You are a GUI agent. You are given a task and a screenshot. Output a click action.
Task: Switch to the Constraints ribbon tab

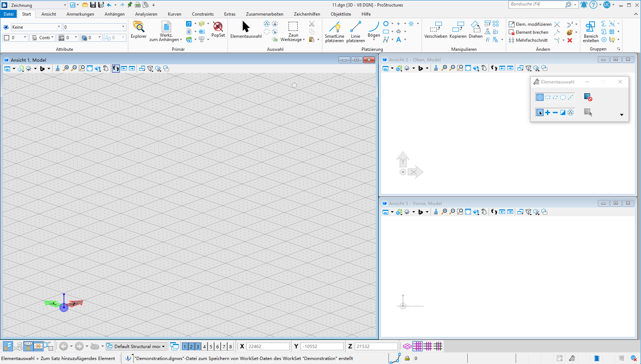tap(203, 14)
